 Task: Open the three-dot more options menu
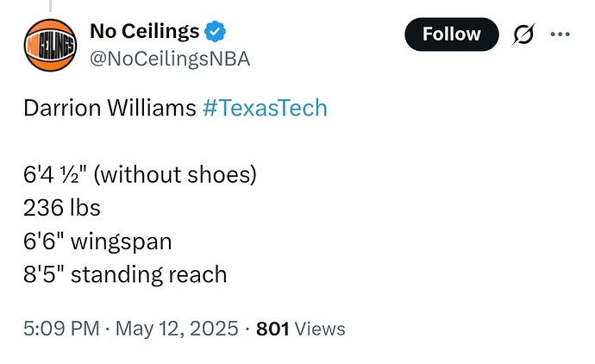click(x=560, y=35)
